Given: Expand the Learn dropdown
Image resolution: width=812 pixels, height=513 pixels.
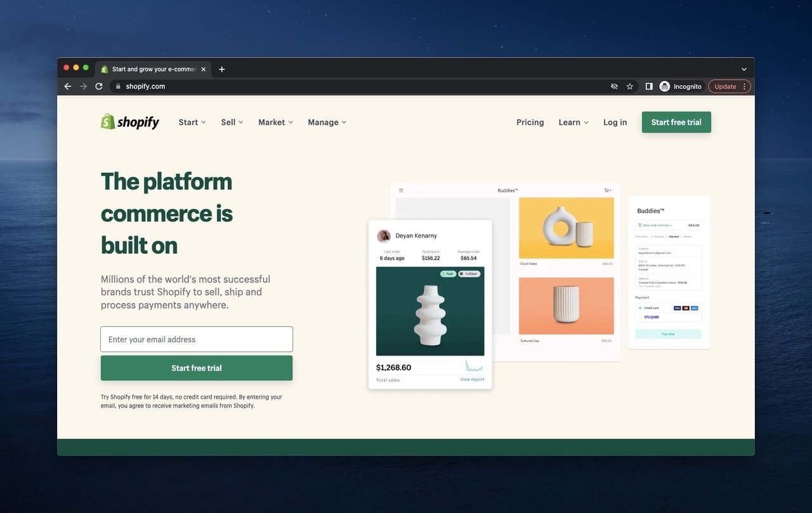Looking at the screenshot, I should (573, 123).
